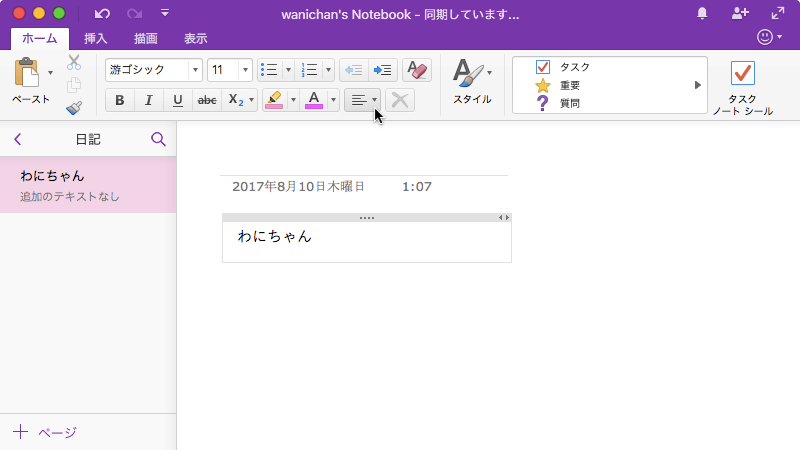Open the font name dropdown arrow

(195, 70)
